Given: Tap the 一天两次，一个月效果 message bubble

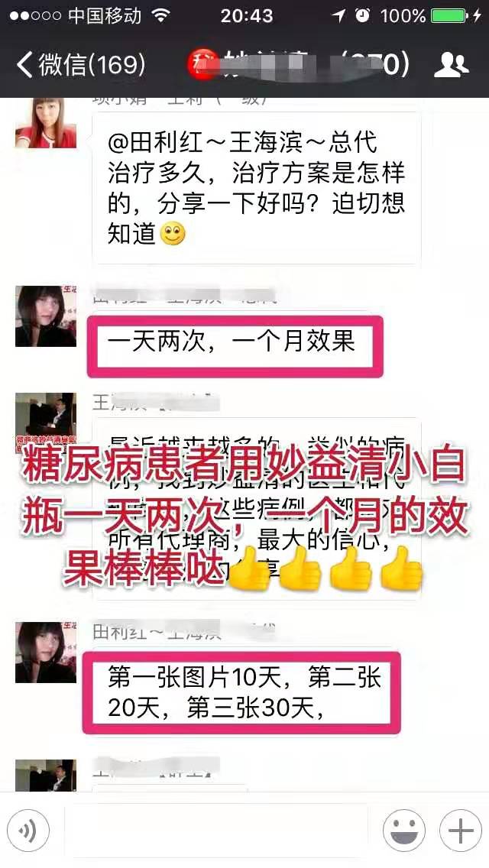Looking at the screenshot, I should (x=235, y=347).
